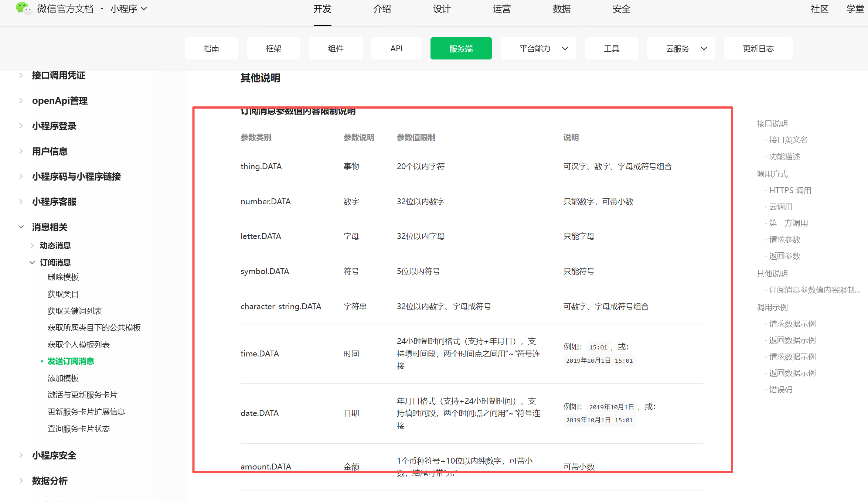This screenshot has width=868, height=502.
Task: Open 添加模板 sidebar entry
Action: [x=63, y=378]
